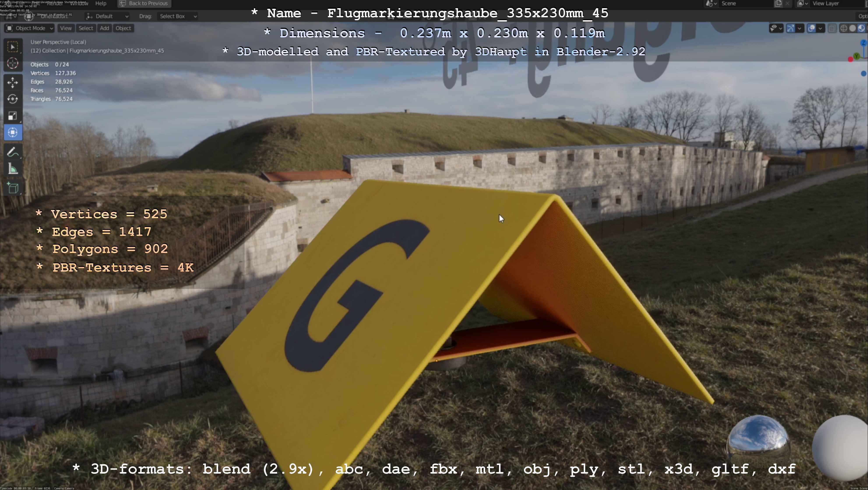868x490 pixels.
Task: Click the Z axis gizmo ball
Action: coord(864,43)
